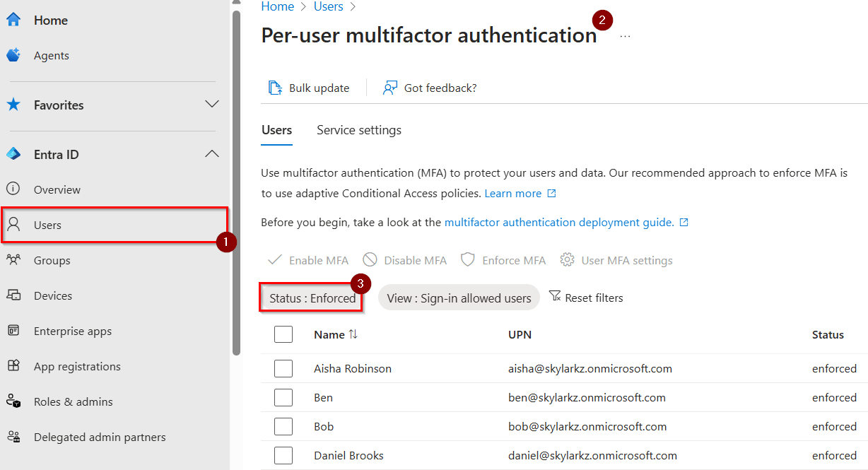
Task: Open the Bulk update tool
Action: pos(310,87)
